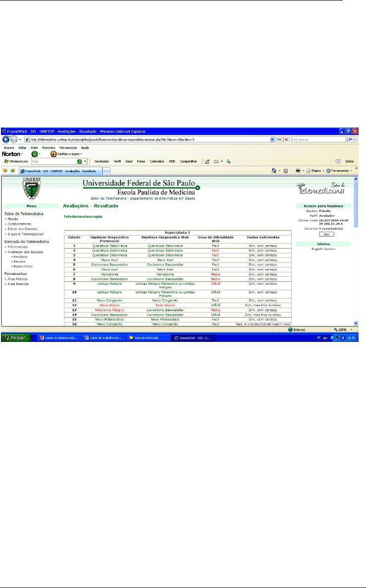
Task: Click the Live Search magnifier button
Action: point(350,139)
